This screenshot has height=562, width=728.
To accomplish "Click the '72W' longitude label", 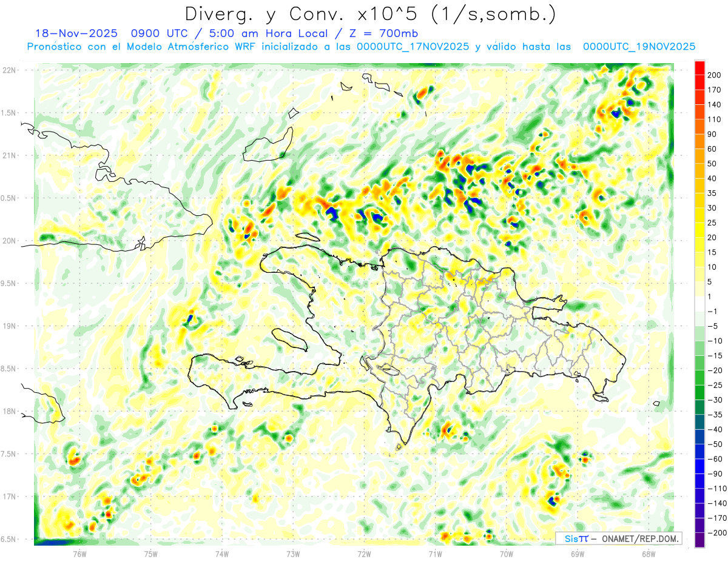I will (364, 553).
